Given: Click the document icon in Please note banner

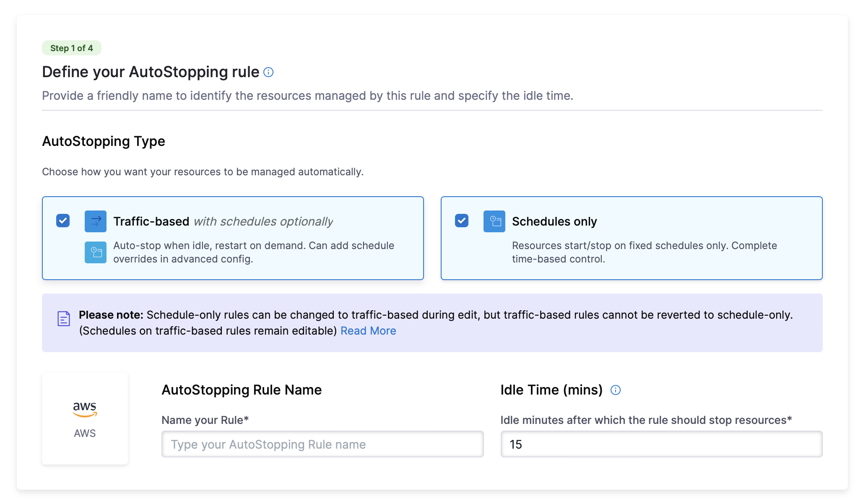Looking at the screenshot, I should (64, 319).
